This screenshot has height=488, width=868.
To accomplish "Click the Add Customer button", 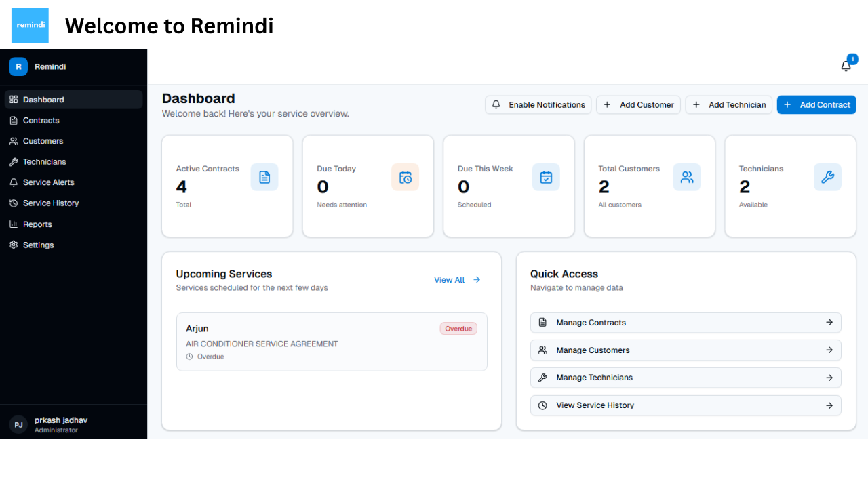I will tap(638, 105).
